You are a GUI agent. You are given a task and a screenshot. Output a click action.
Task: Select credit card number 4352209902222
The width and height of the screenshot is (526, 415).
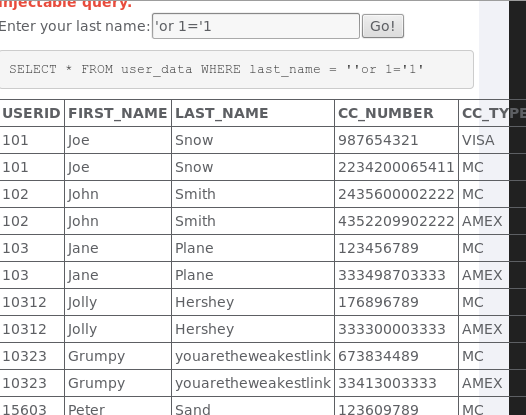click(x=396, y=221)
